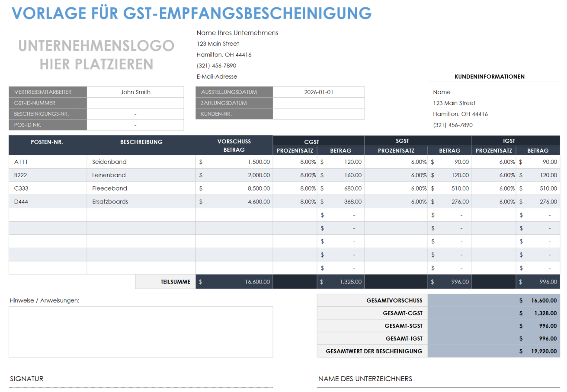Screen dimensions: 567x392
Task: Click the GST-ID-NUMMER value field
Action: pos(135,103)
